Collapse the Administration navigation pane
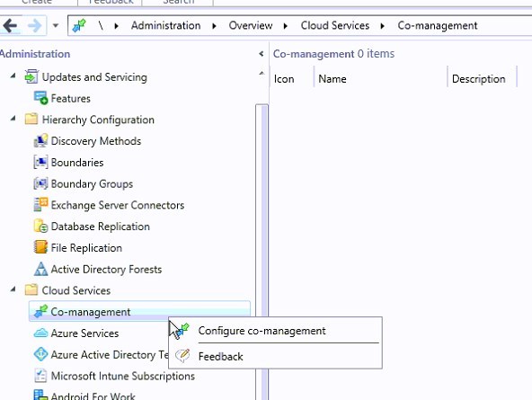 pos(261,54)
